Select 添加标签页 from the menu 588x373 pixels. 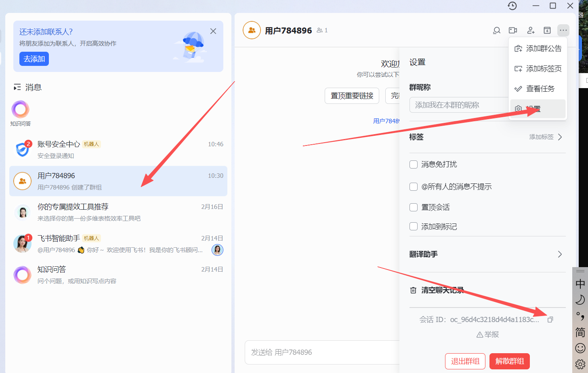[538, 69]
